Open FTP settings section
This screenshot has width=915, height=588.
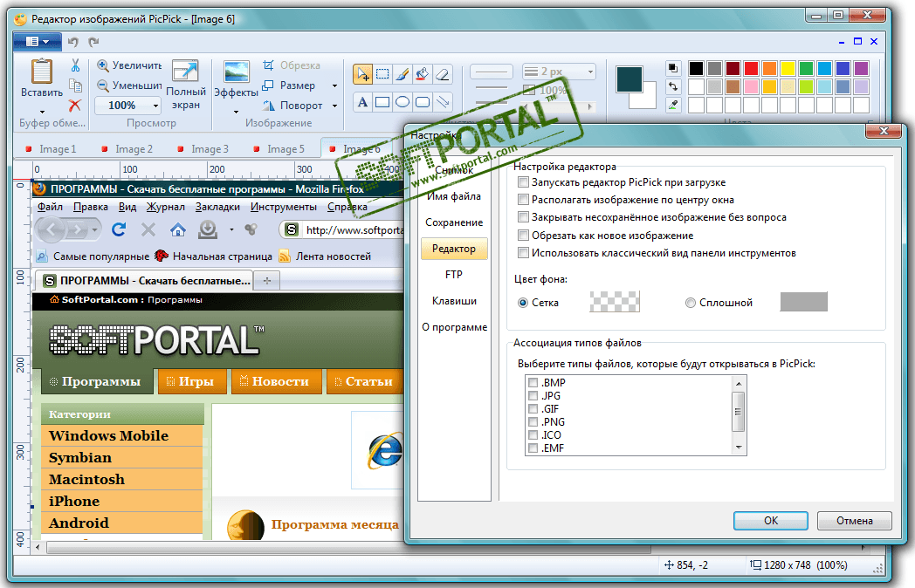tap(454, 274)
